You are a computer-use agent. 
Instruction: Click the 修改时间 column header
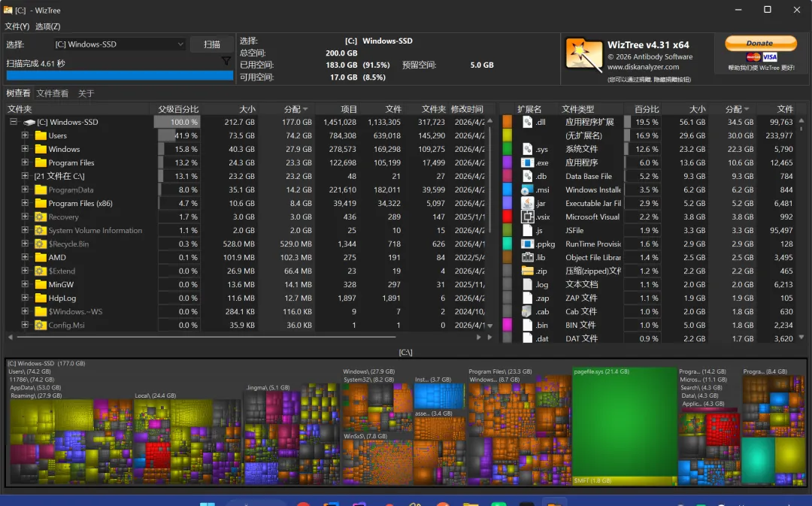[467, 109]
